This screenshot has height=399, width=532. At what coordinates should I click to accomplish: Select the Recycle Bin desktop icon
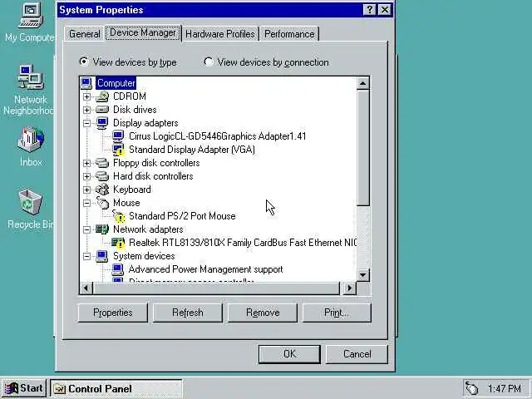point(30,202)
